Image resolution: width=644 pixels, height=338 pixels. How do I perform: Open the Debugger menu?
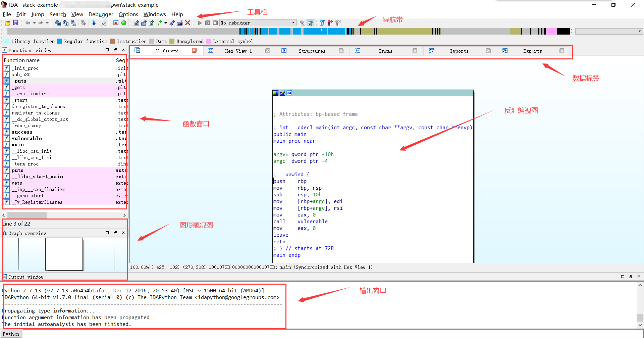[101, 14]
